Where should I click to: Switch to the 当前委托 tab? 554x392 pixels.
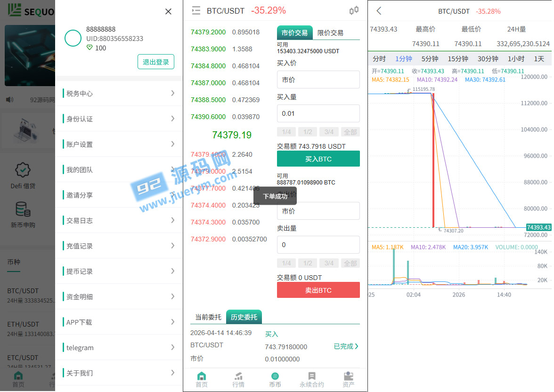(208, 317)
